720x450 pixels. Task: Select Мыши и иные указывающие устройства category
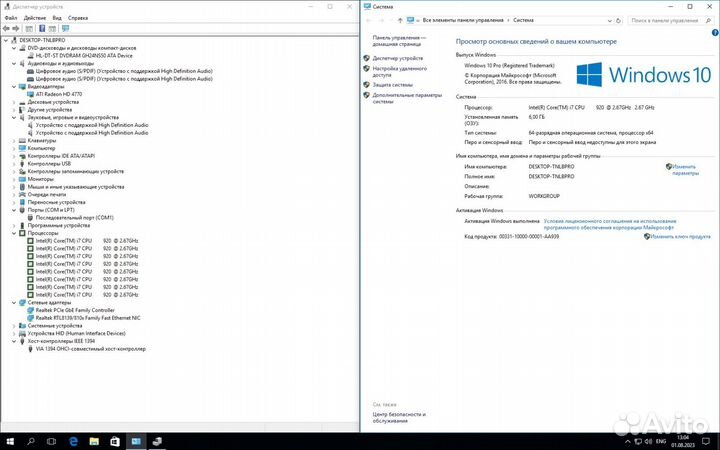tap(76, 187)
